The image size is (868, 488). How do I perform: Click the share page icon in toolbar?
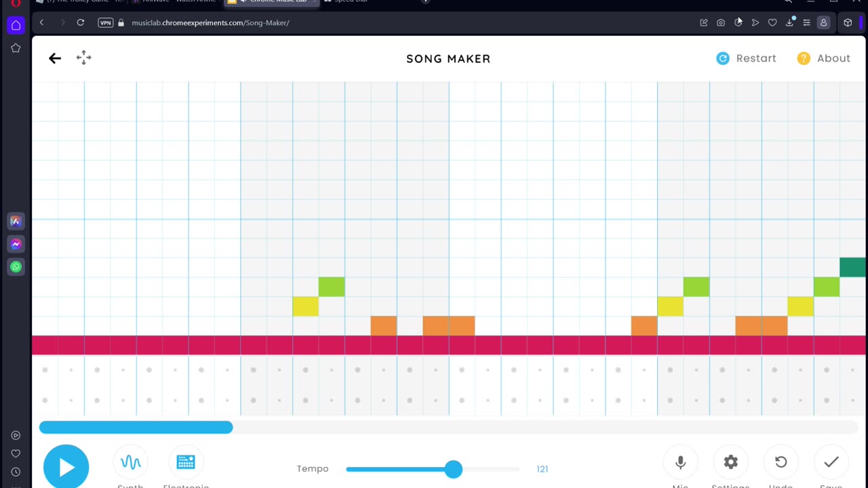click(x=704, y=22)
